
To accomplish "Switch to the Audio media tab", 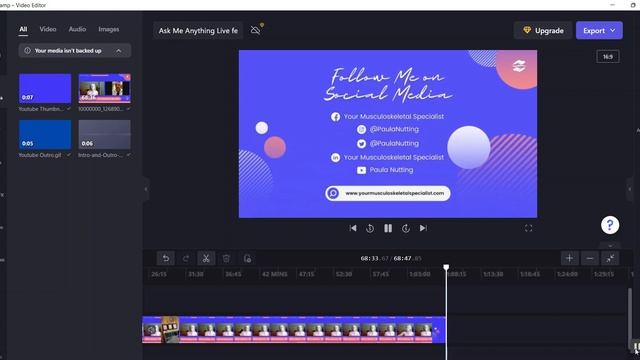I will [x=77, y=29].
